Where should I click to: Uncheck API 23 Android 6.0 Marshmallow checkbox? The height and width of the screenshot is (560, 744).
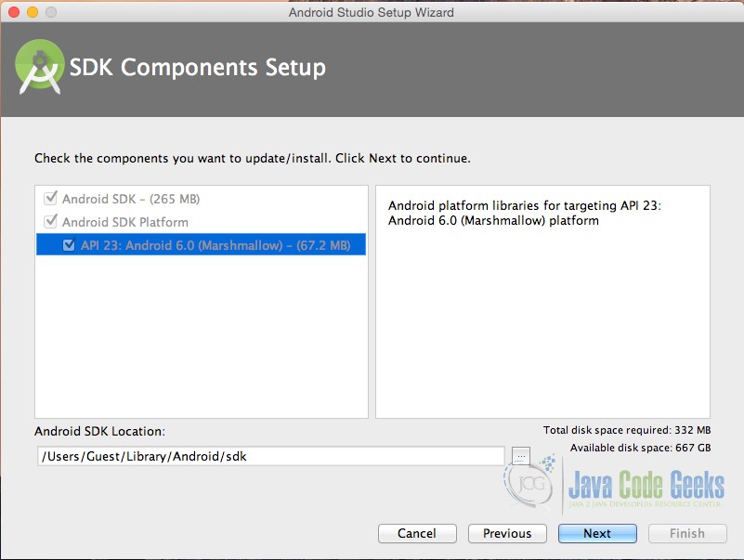point(69,245)
